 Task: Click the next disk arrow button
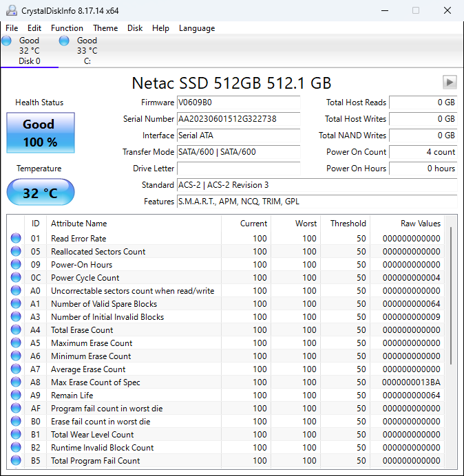pos(450,83)
